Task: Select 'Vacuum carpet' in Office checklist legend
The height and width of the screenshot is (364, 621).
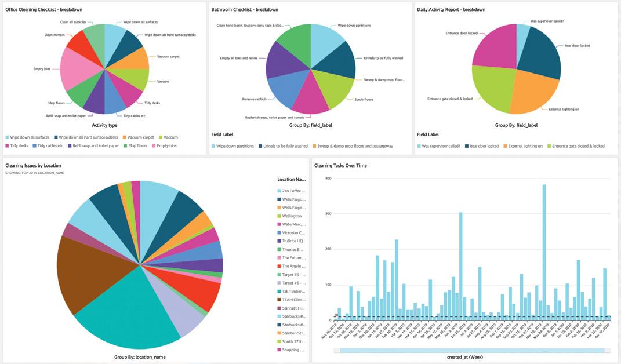Action: tap(138, 137)
